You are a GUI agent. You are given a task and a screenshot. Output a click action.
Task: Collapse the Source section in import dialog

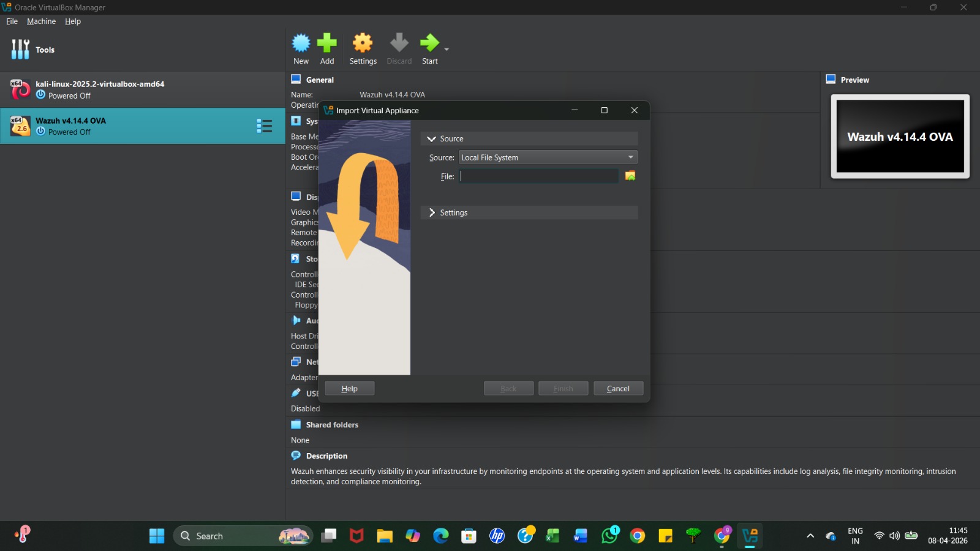(431, 139)
